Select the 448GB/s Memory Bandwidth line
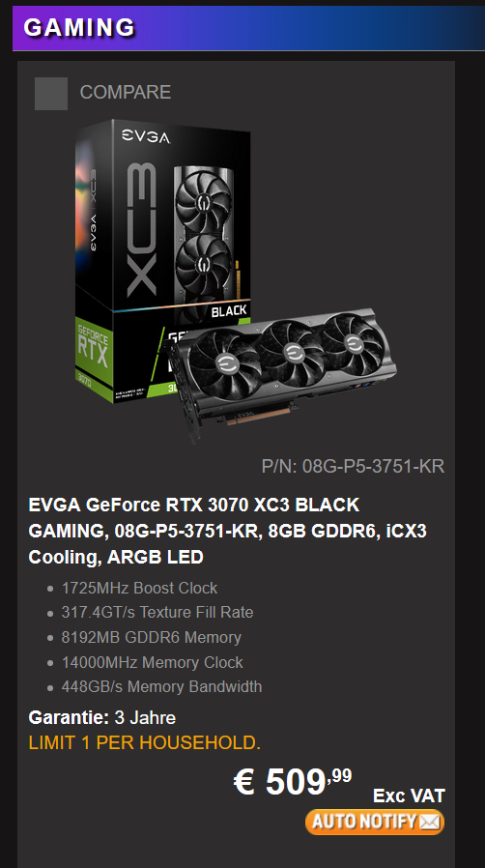485x868 pixels. tap(161, 686)
